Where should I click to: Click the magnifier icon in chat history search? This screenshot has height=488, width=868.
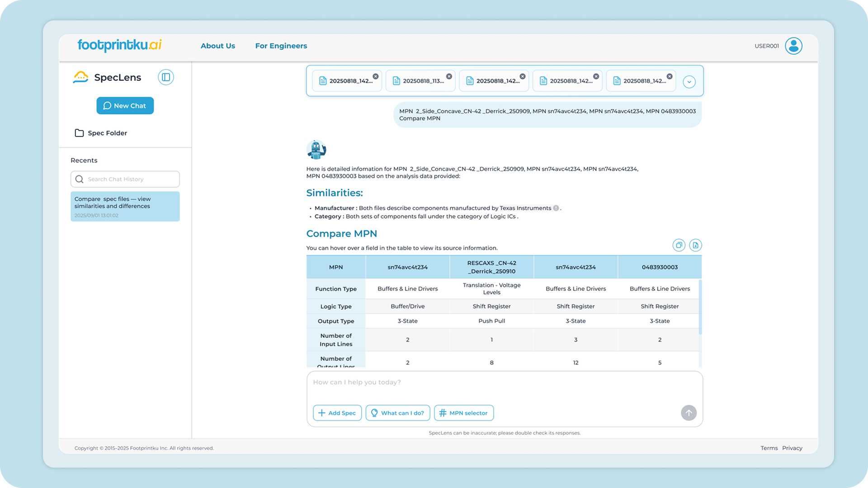click(80, 179)
